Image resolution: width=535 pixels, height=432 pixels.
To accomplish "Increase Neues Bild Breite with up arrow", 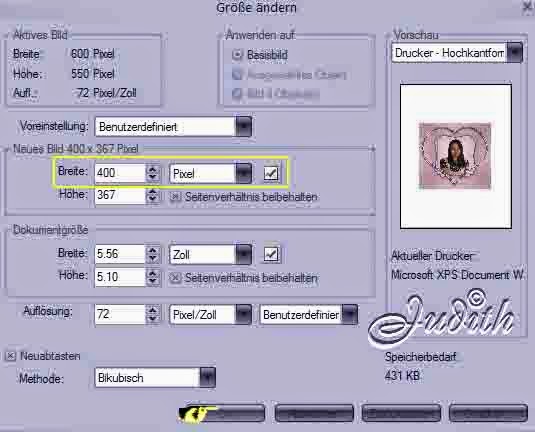I will tap(153, 169).
